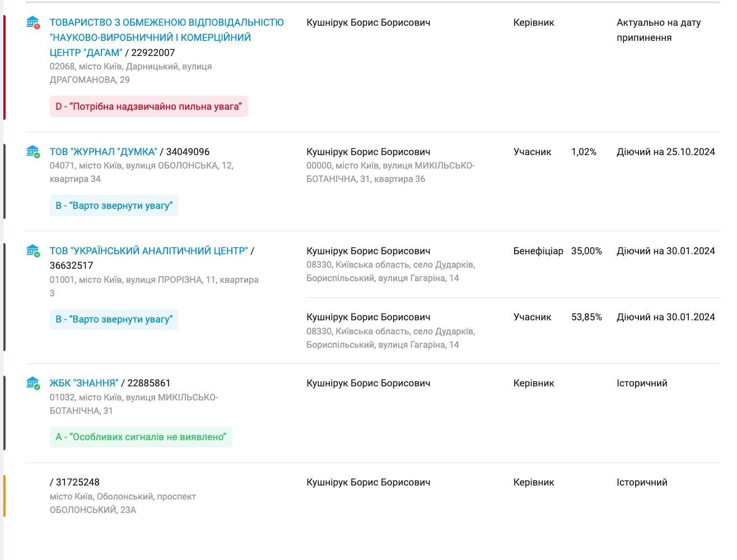Click the red D rating badge
Screen dimensions: 737x560
(149, 106)
